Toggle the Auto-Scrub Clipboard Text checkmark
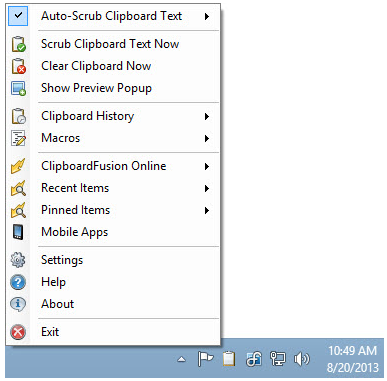This screenshot has height=381, width=387. [18, 16]
